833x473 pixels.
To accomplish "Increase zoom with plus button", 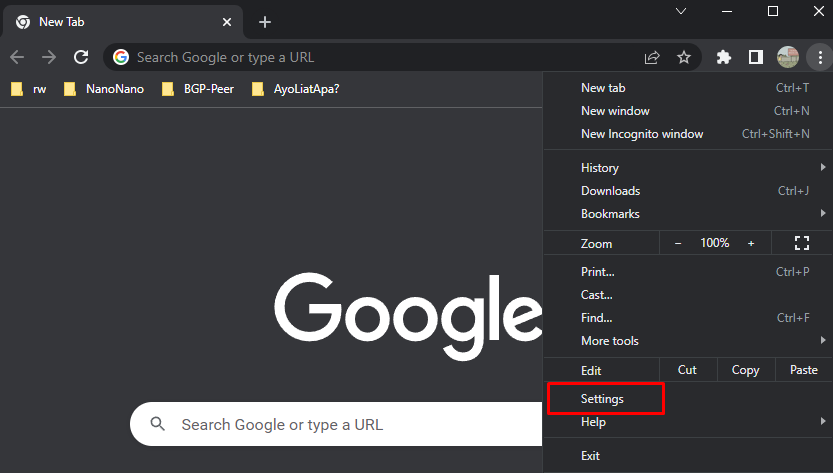I will pos(751,243).
